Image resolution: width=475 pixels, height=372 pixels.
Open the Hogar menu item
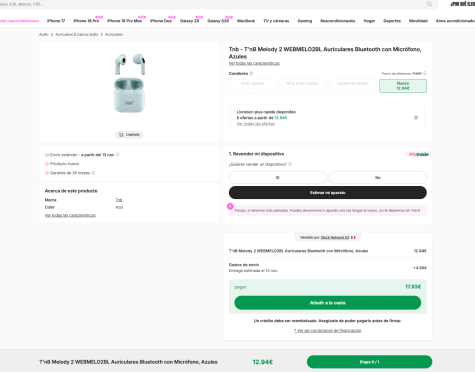(x=369, y=21)
